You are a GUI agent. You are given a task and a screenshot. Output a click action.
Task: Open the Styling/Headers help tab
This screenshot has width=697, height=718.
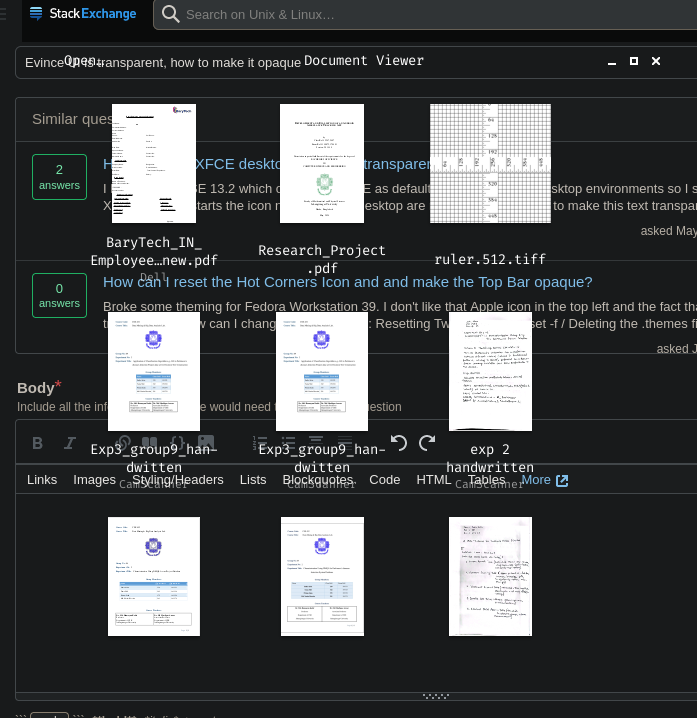click(178, 479)
